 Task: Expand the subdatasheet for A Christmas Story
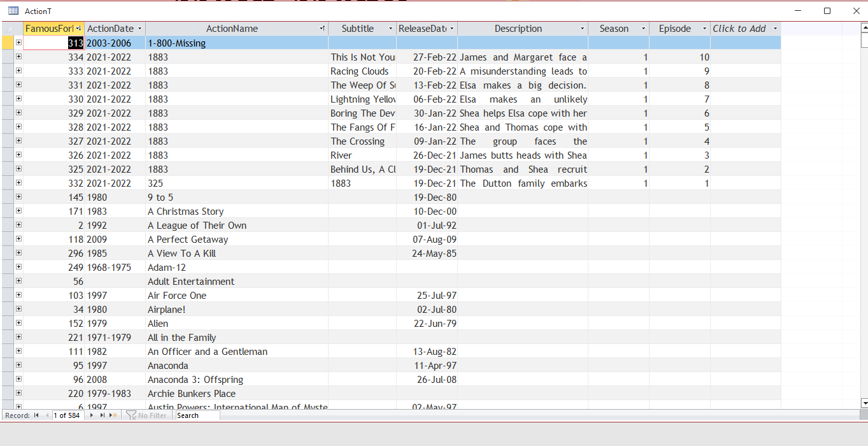(18, 211)
